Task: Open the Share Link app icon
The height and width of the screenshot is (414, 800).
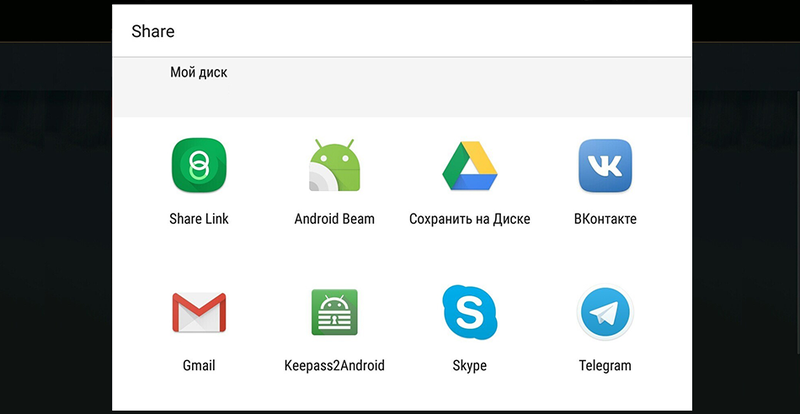Action: 199,165
